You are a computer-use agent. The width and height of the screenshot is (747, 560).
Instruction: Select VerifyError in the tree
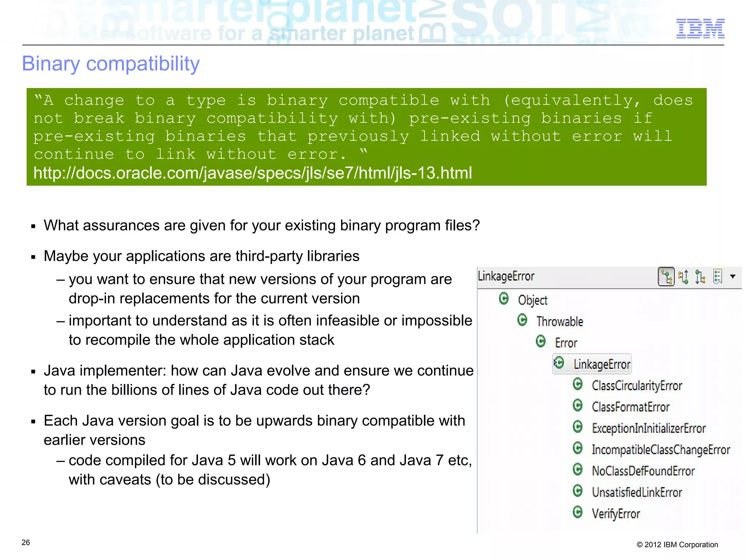pos(616,514)
